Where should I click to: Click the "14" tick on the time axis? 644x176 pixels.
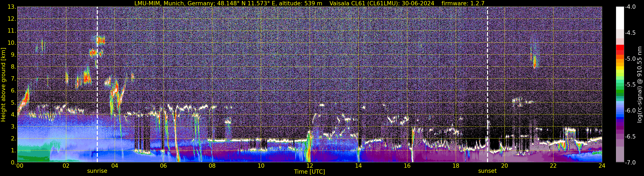(x=358, y=166)
